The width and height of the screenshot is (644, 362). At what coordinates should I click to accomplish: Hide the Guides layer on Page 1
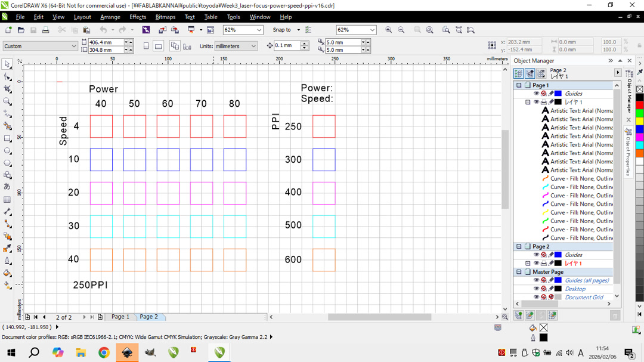click(536, 94)
